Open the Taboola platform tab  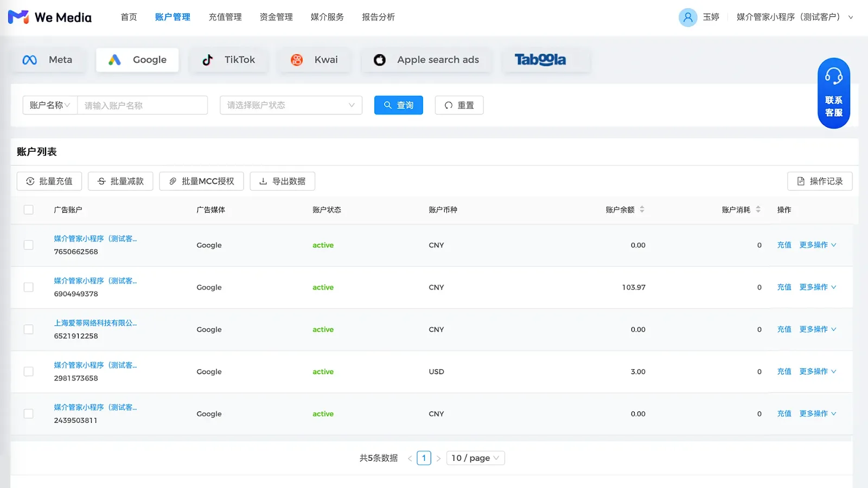pyautogui.click(x=546, y=60)
